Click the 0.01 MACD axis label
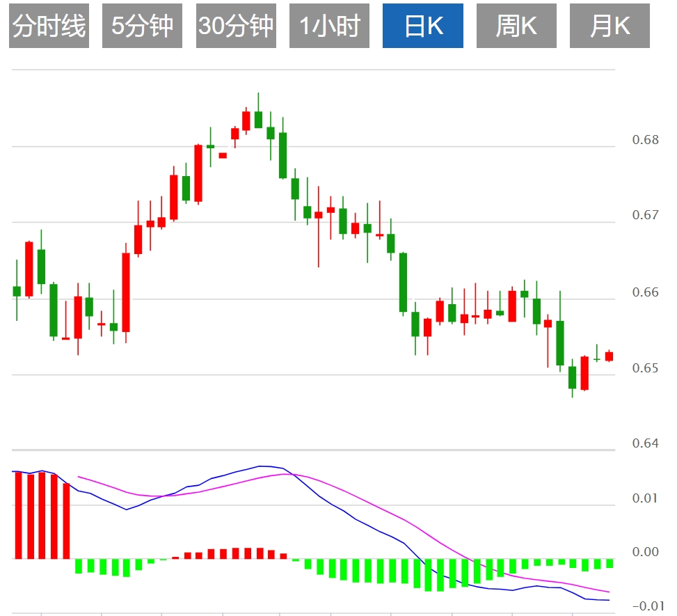Screen dimensions: 677x616 pyautogui.click(x=646, y=498)
